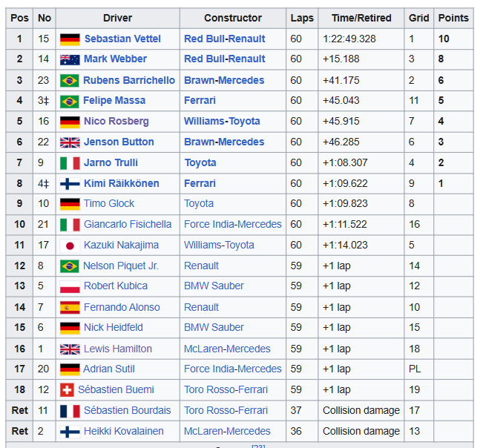
Task: Follow the Jarno Trulli link
Action: pos(111,162)
